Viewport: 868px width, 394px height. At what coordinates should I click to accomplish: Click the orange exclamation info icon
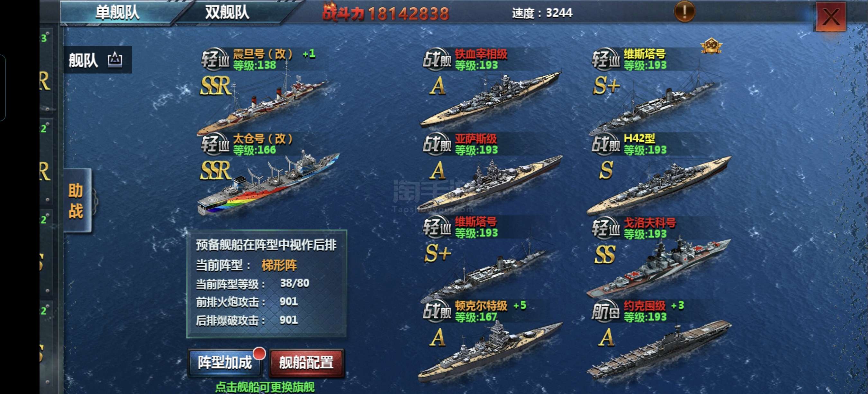[684, 12]
